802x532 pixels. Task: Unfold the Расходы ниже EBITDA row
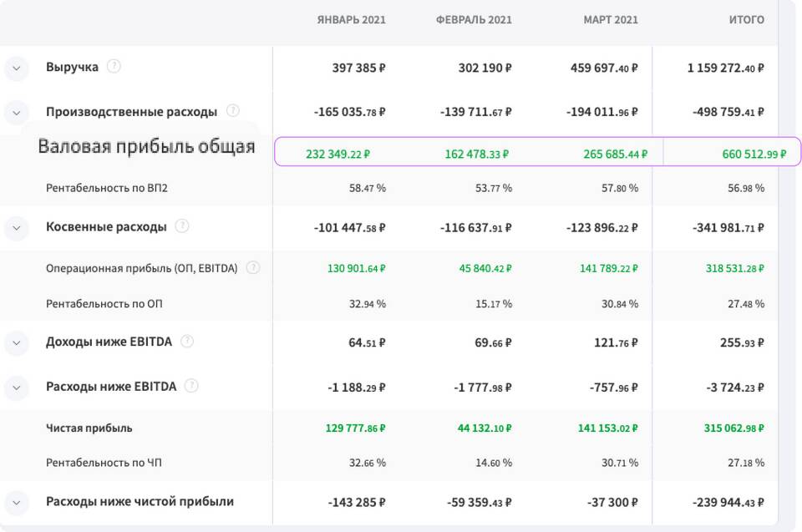click(17, 387)
